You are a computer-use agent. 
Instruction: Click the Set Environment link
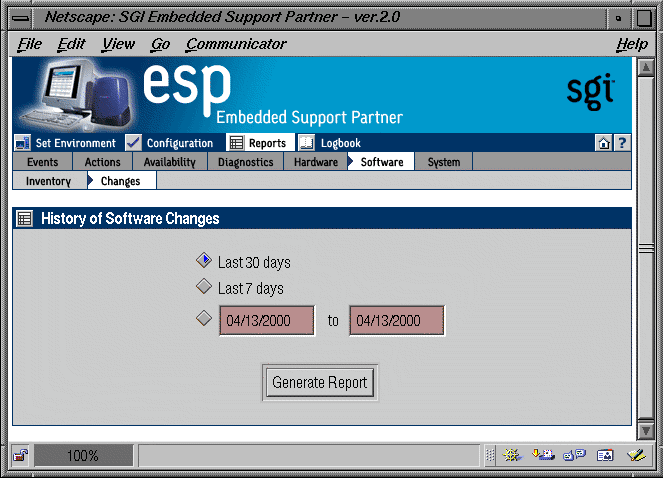click(x=76, y=143)
